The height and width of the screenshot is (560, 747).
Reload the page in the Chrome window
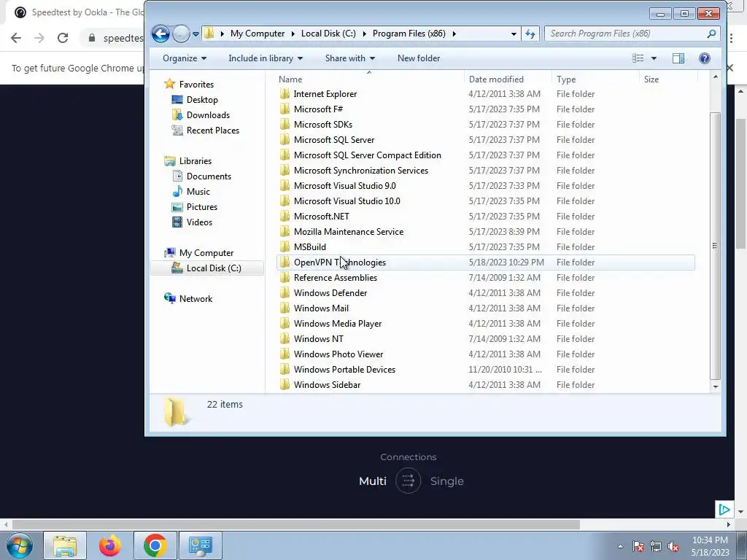pyautogui.click(x=63, y=38)
